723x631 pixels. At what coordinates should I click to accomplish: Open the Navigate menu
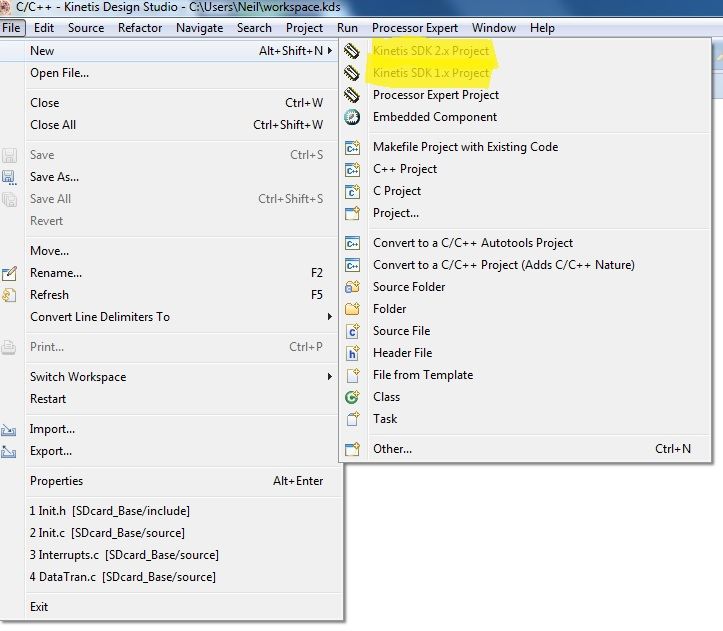pos(199,28)
